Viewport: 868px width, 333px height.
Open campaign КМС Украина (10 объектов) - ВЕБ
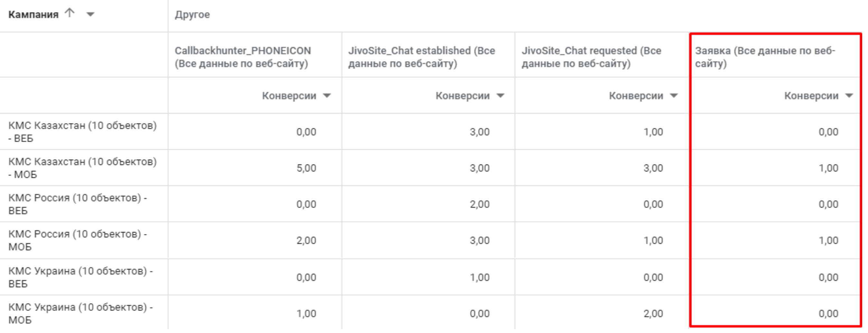80,277
